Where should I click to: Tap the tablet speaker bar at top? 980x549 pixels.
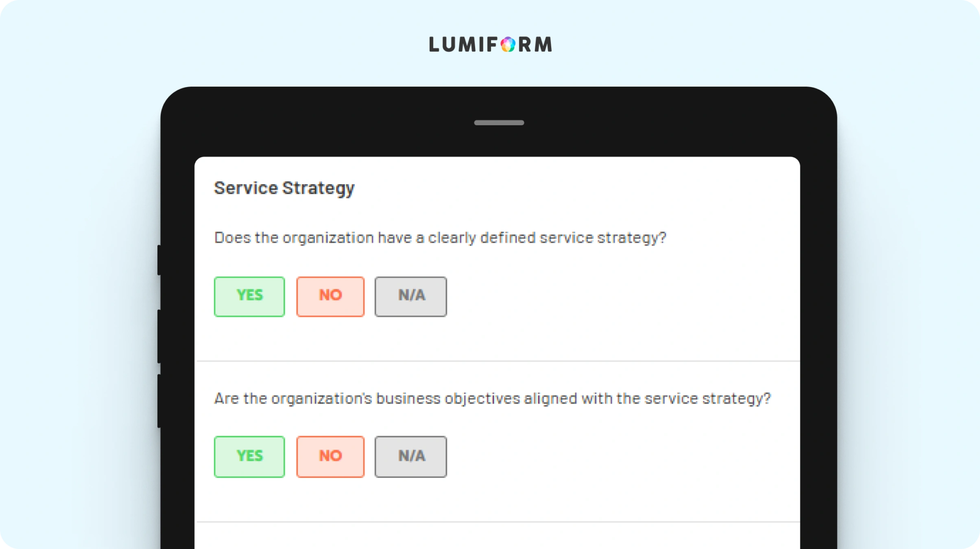click(x=499, y=123)
